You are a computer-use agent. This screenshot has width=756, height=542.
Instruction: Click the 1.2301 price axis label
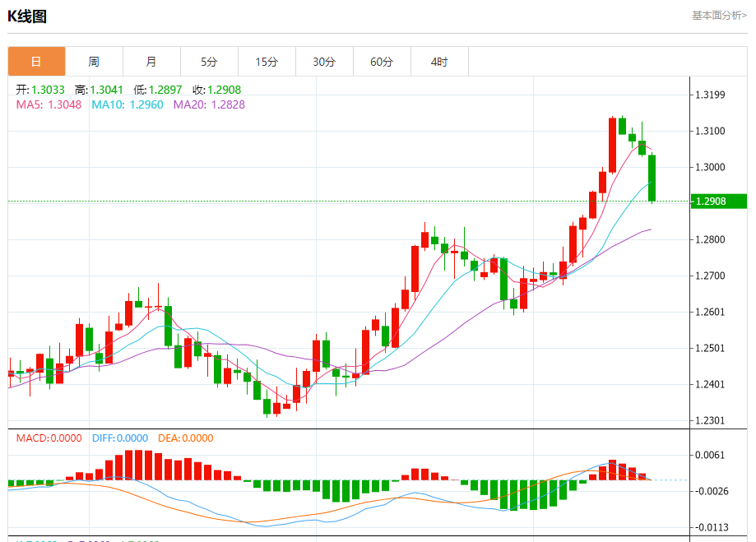click(710, 420)
